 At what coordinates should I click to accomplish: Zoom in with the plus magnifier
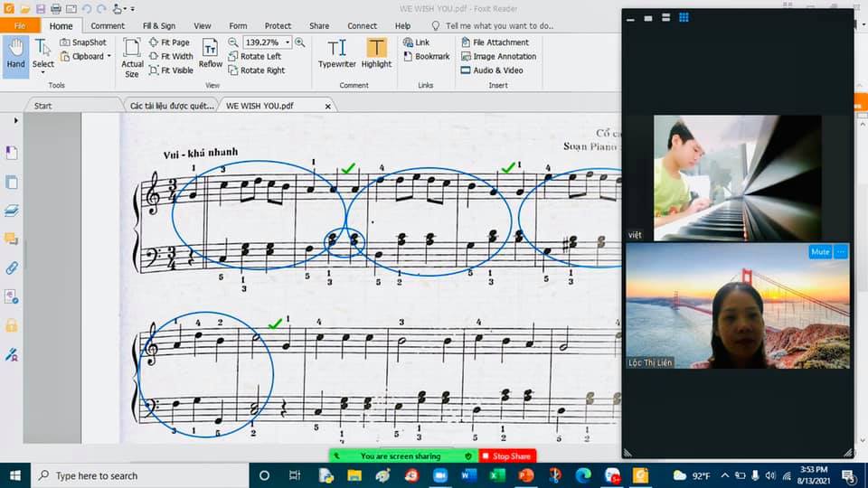tap(300, 42)
